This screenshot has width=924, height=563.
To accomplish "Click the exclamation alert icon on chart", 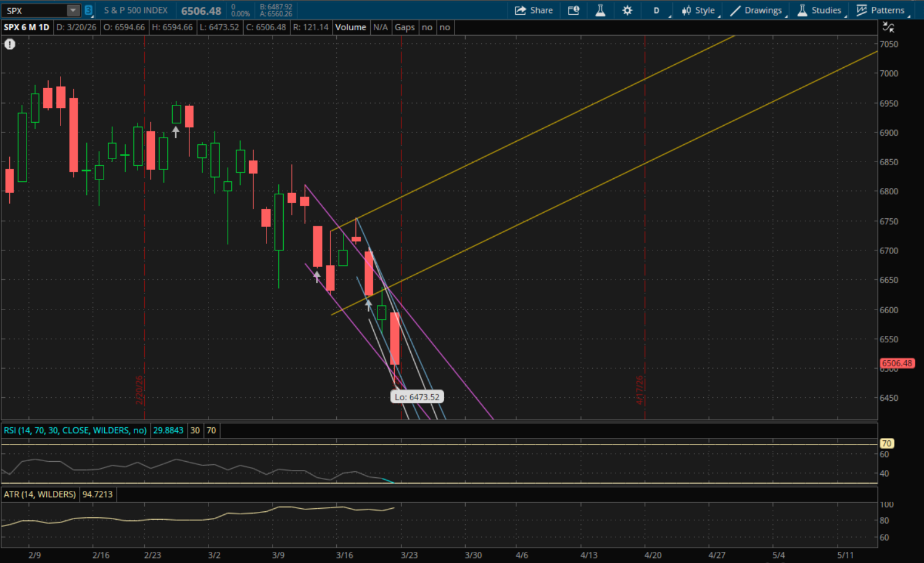I will pyautogui.click(x=10, y=44).
